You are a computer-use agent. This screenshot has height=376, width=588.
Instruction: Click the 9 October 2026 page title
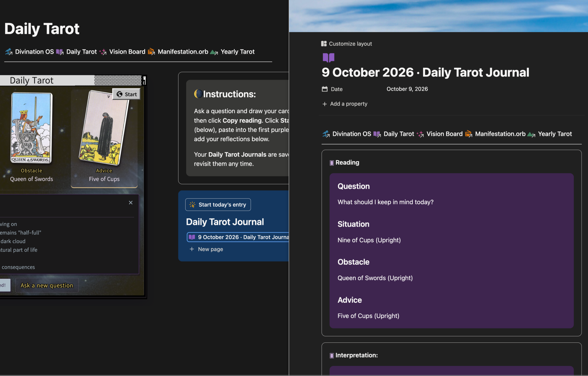[425, 72]
